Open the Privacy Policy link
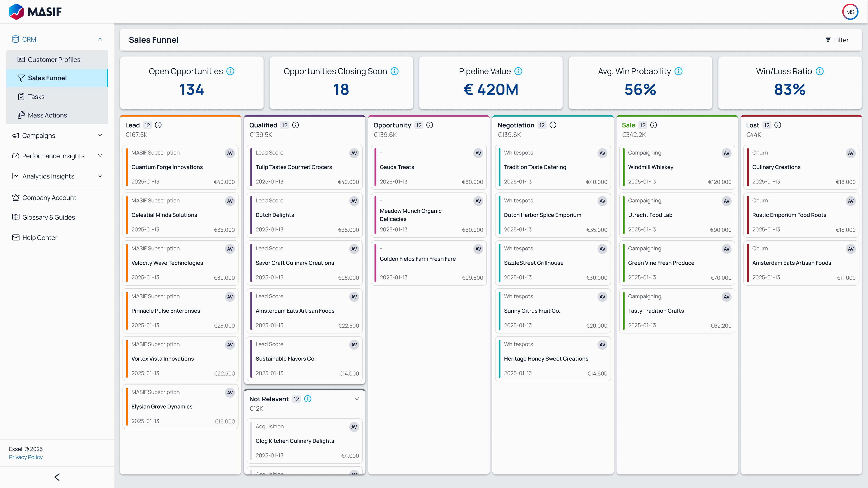The height and width of the screenshot is (488, 868). tap(26, 457)
